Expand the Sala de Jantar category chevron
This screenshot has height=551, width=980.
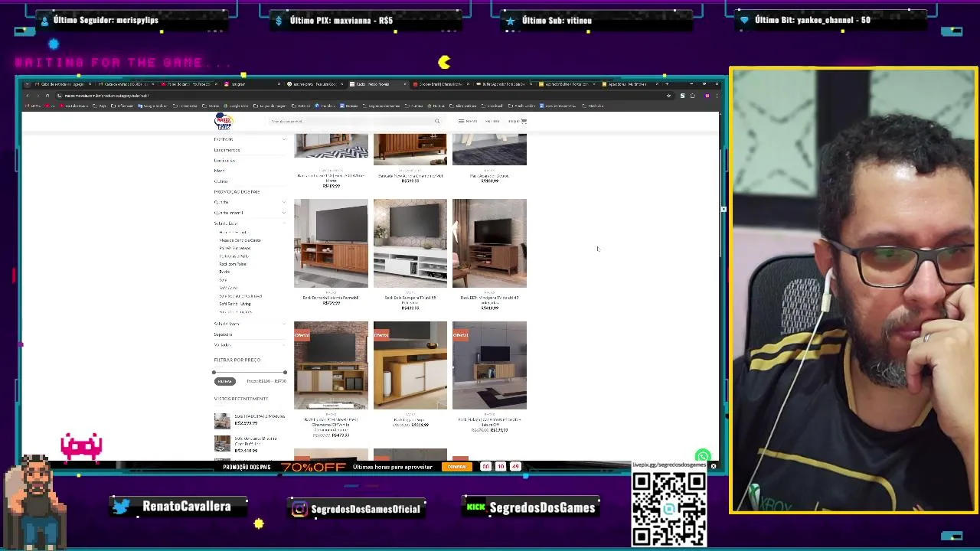pos(284,324)
